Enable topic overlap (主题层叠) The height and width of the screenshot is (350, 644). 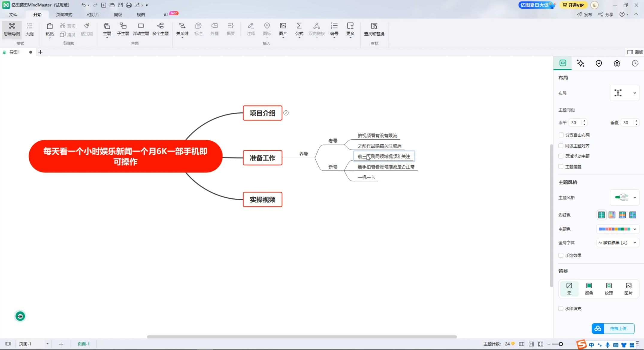click(x=561, y=167)
